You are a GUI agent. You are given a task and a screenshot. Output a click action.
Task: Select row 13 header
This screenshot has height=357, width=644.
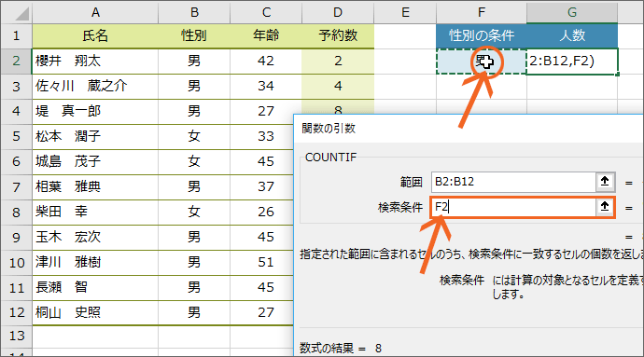pos(17,336)
